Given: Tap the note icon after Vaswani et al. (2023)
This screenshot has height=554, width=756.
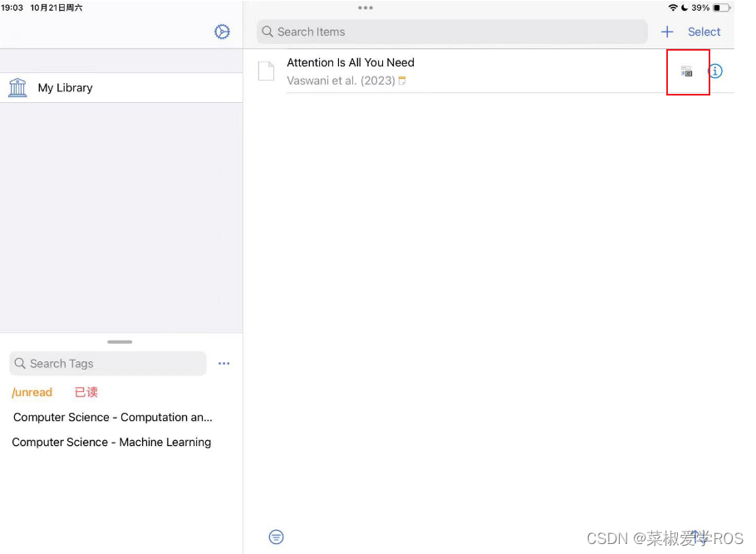Looking at the screenshot, I should click(x=402, y=81).
